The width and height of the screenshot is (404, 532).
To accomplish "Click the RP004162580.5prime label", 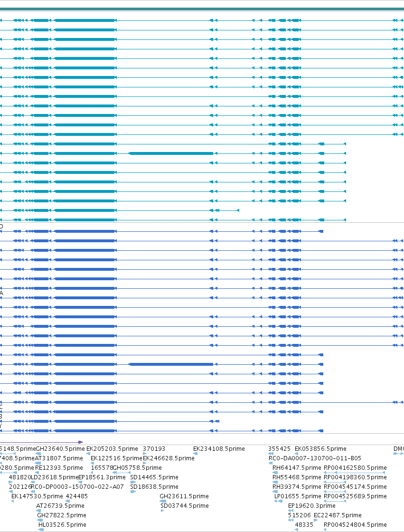I will click(355, 467).
